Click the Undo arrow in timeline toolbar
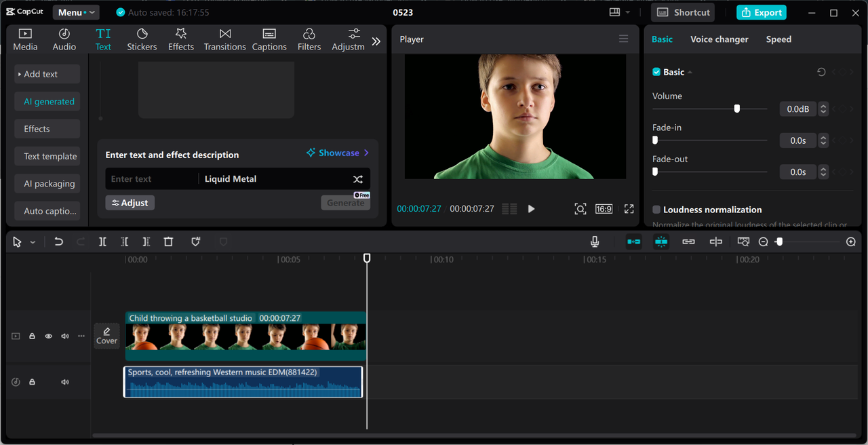Screen dimensions: 868x445 (58, 241)
